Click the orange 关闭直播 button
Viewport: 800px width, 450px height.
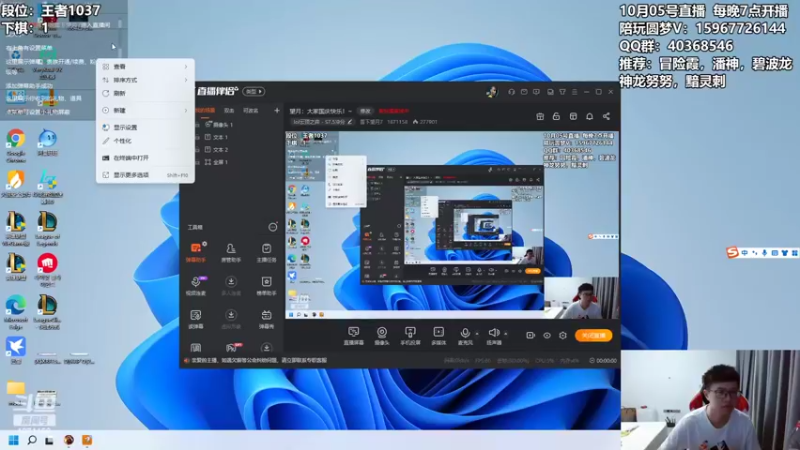pos(593,335)
